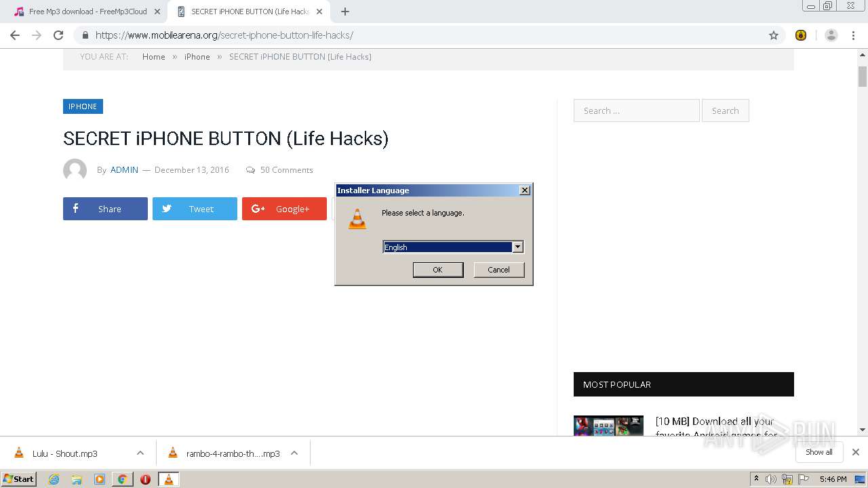Open the Chrome three-dot menu
The height and width of the screenshot is (488, 868).
point(853,35)
